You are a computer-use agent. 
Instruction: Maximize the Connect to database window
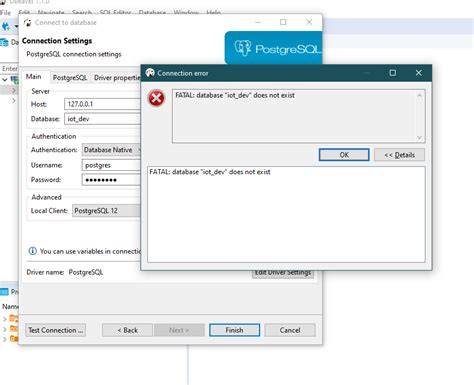pos(283,22)
